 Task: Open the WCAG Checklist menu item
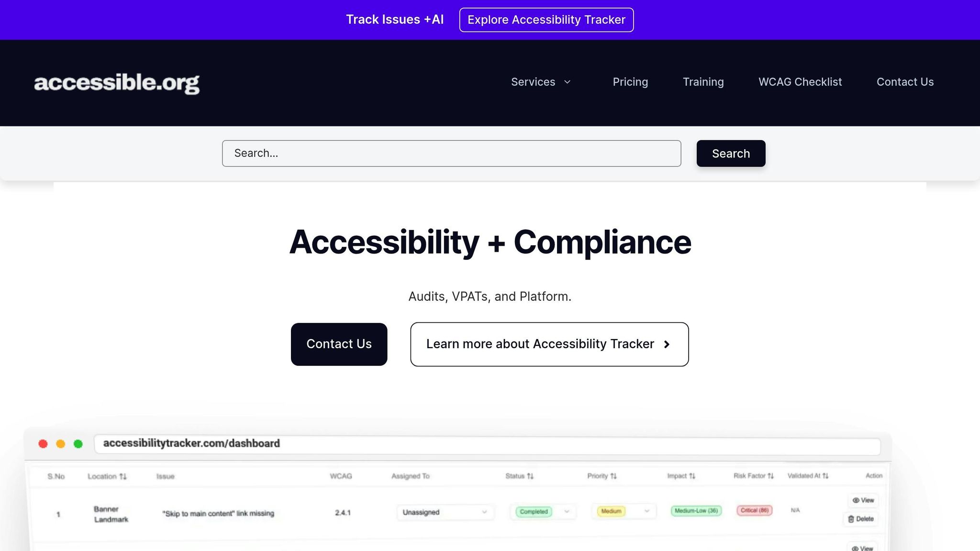point(800,82)
